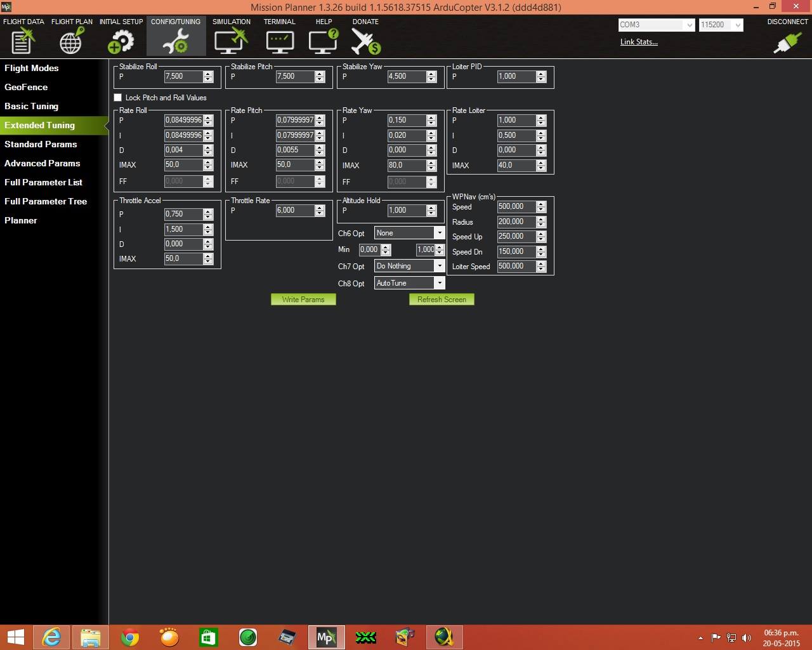Open the COM3 port selector dropdown

[x=689, y=25]
